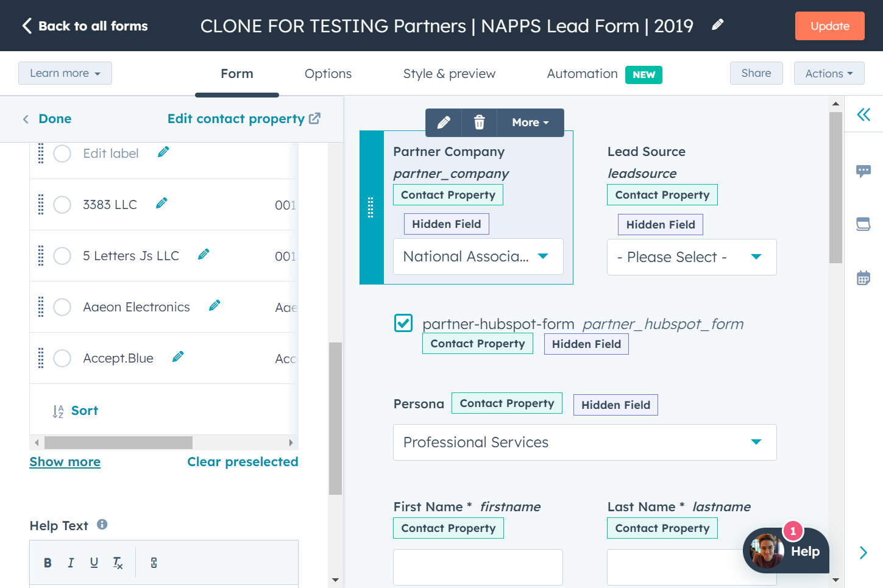The width and height of the screenshot is (883, 588).
Task: Edit the Accept.Blue option label
Action: pos(178,356)
